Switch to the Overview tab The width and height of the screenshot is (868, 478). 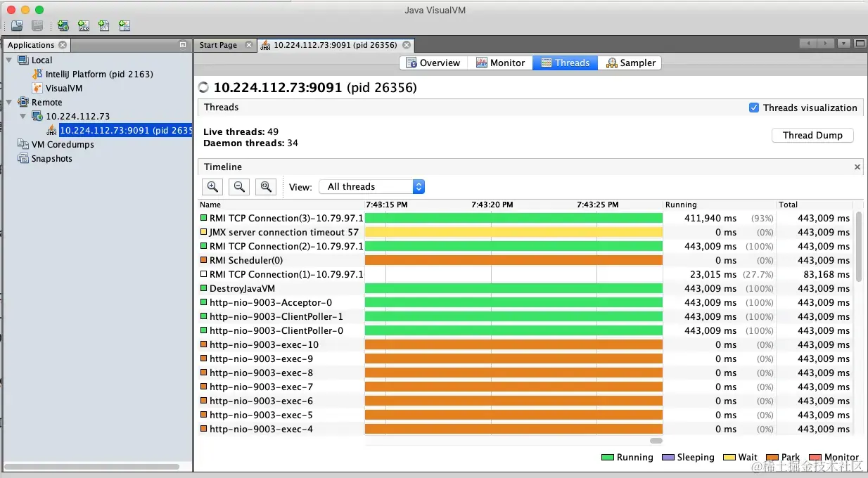coord(433,63)
